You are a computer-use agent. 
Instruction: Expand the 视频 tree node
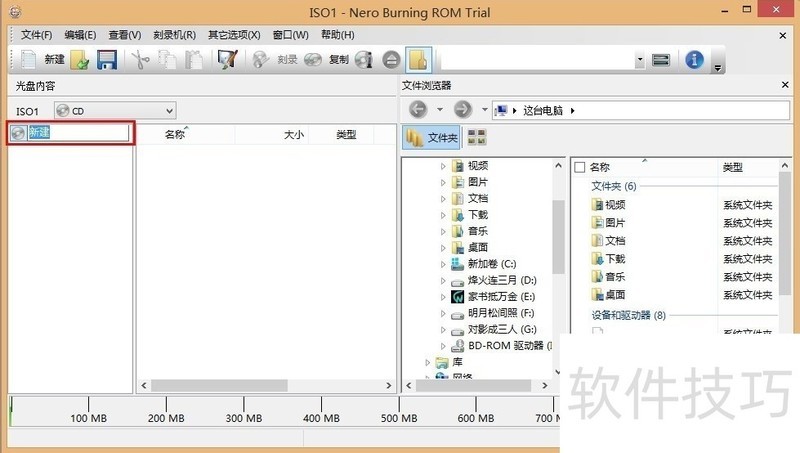pyautogui.click(x=443, y=166)
